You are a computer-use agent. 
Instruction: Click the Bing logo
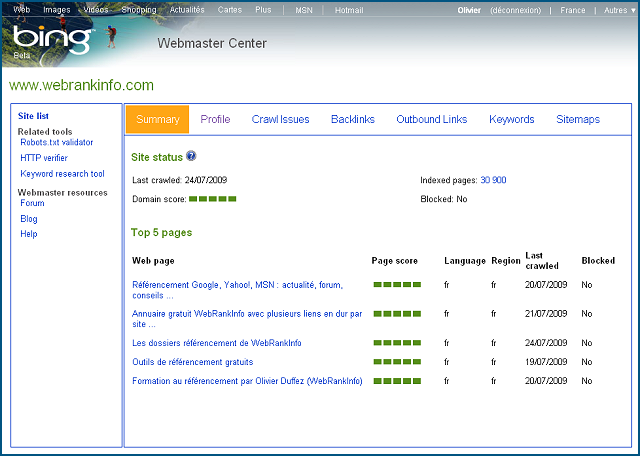pyautogui.click(x=52, y=39)
